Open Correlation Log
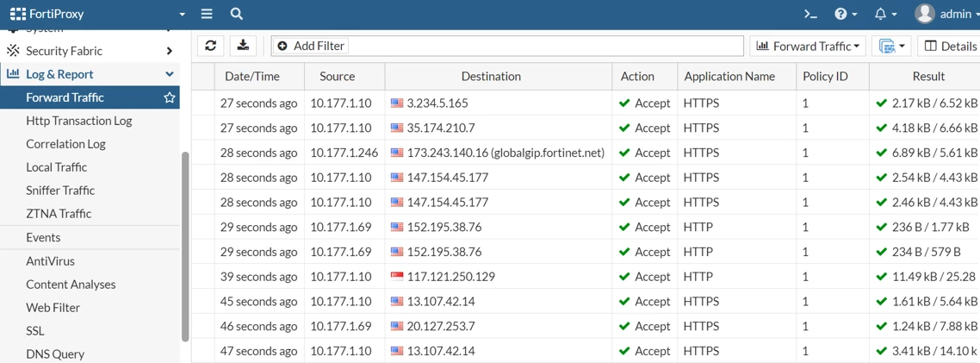 click(65, 144)
